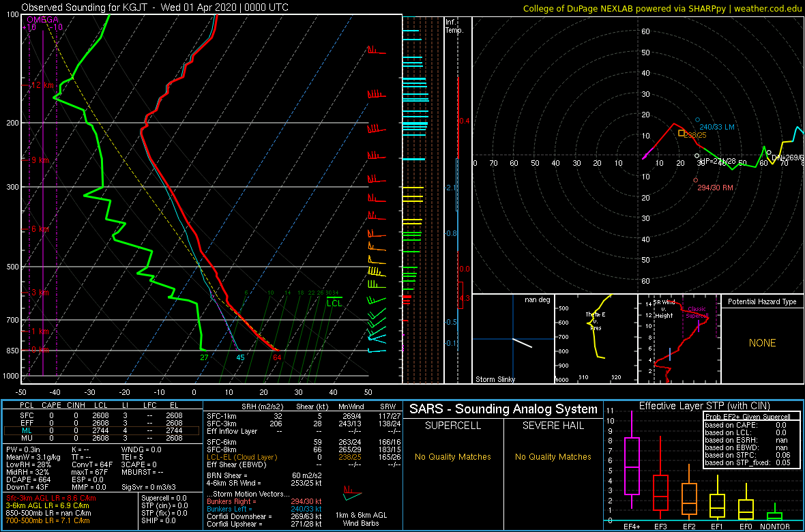Viewport: 805px width, 532px height.
Task: Click No Quality Matches under SEVERE HAIL
Action: tap(553, 457)
